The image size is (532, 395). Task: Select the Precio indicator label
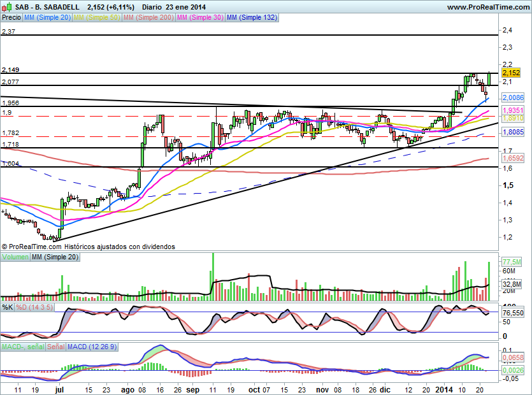11,18
